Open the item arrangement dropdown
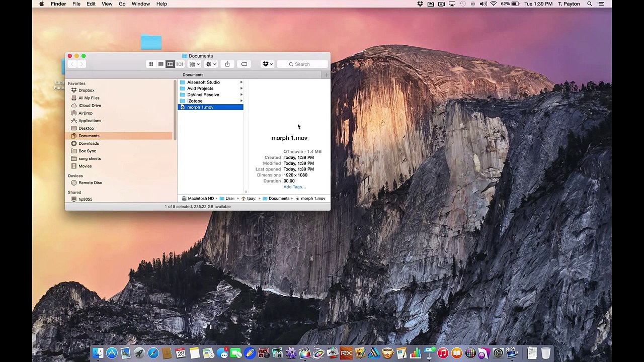 pyautogui.click(x=194, y=64)
